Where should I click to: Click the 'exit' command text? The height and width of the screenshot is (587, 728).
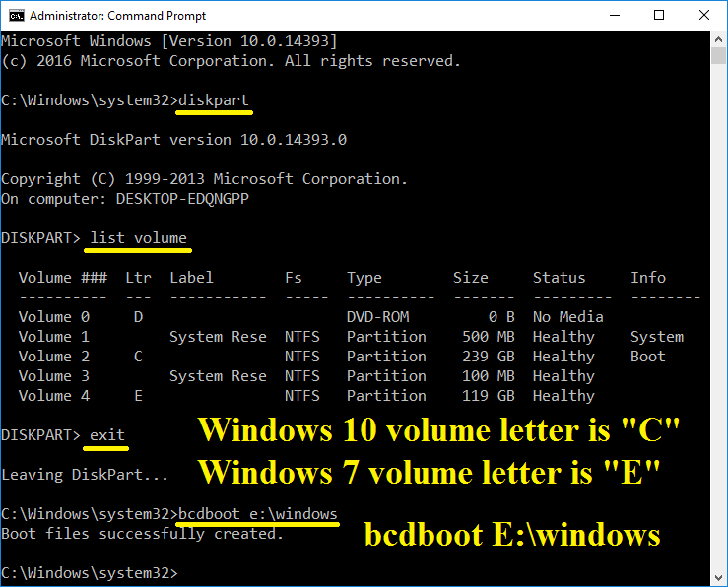107,435
